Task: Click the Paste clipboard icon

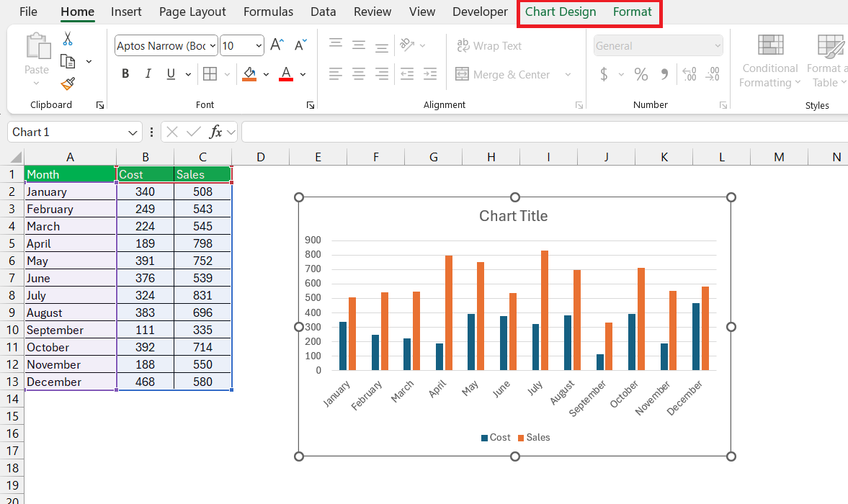Action: click(37, 46)
